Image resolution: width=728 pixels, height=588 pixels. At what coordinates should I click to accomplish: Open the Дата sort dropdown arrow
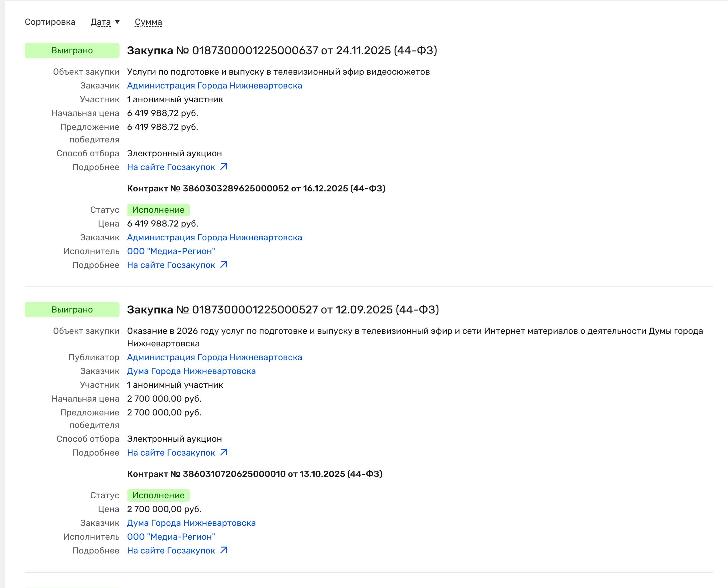117,22
